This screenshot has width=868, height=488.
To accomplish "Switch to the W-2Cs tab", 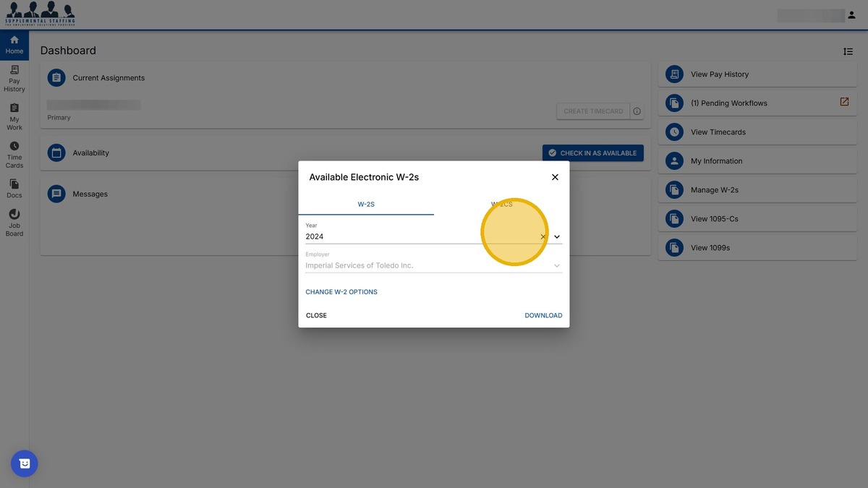I will tap(501, 205).
